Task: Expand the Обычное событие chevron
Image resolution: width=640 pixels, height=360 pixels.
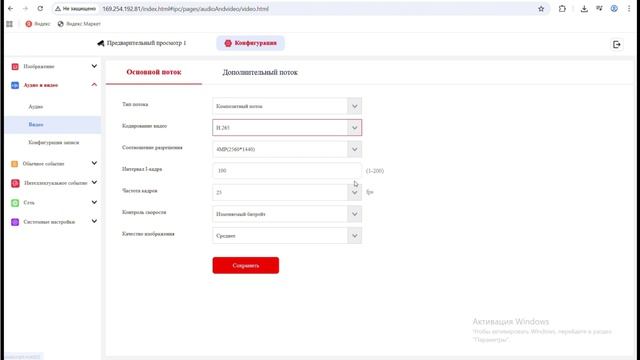Action: tap(94, 163)
